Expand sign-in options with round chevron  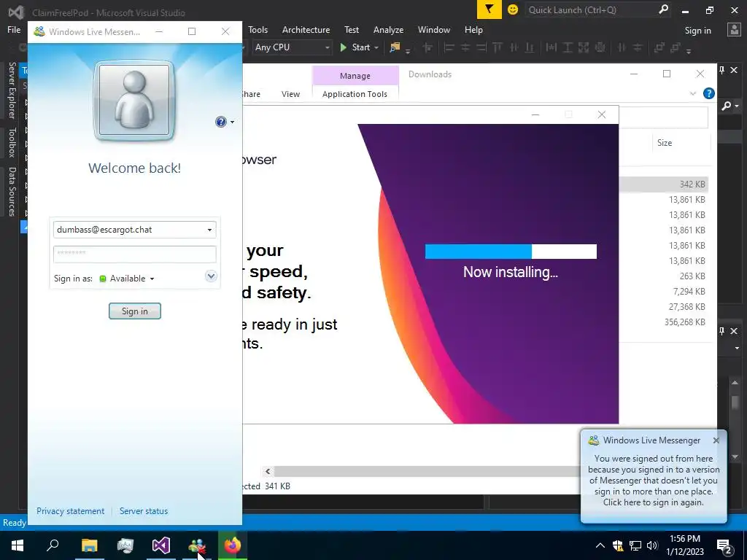211,276
